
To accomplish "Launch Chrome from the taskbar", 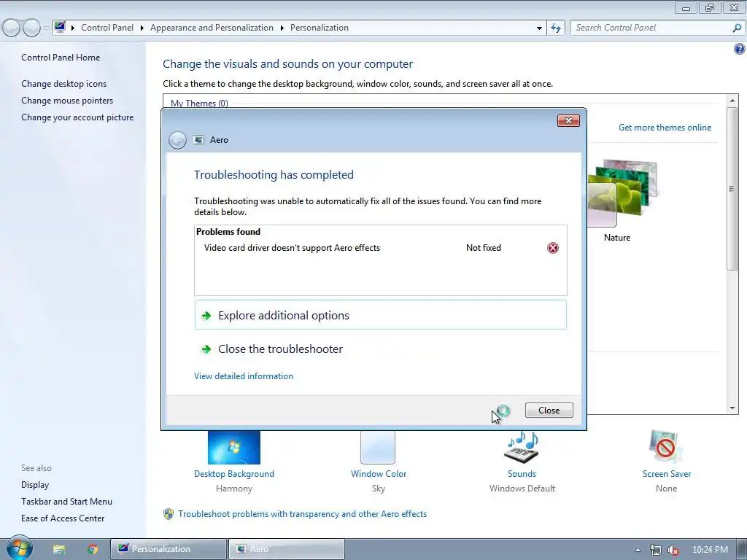I will [x=93, y=549].
